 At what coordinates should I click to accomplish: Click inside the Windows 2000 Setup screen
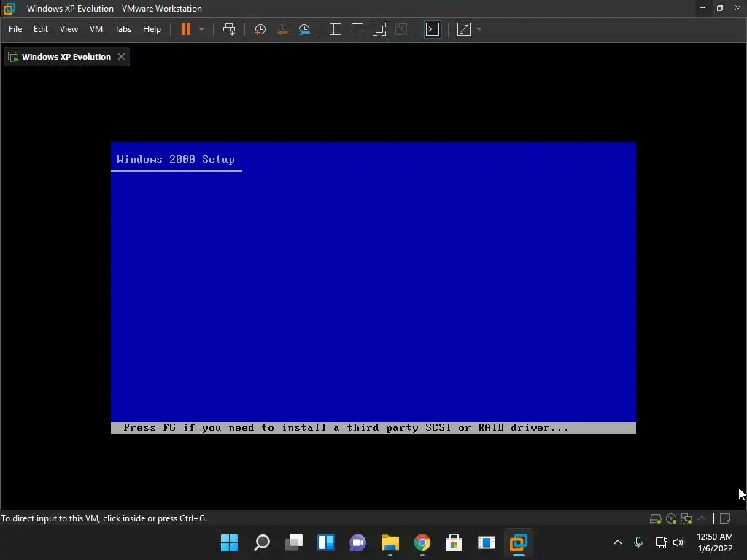pyautogui.click(x=373, y=287)
